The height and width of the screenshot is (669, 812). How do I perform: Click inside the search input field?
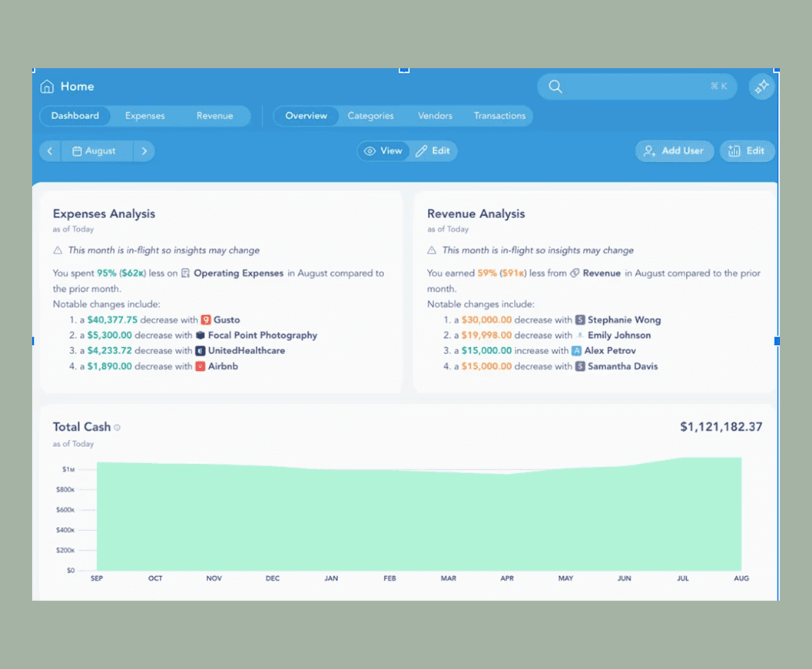click(x=638, y=86)
